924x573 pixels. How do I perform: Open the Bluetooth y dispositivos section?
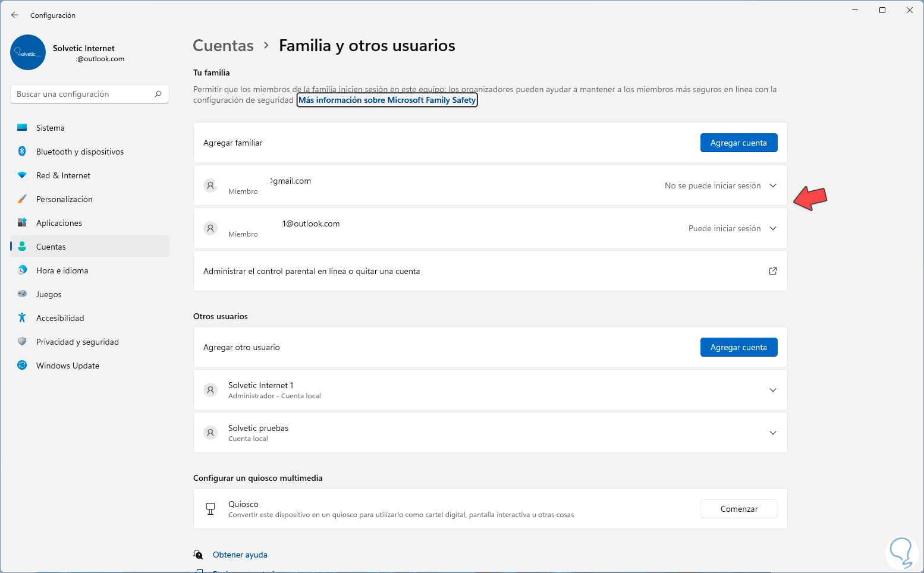(x=80, y=152)
